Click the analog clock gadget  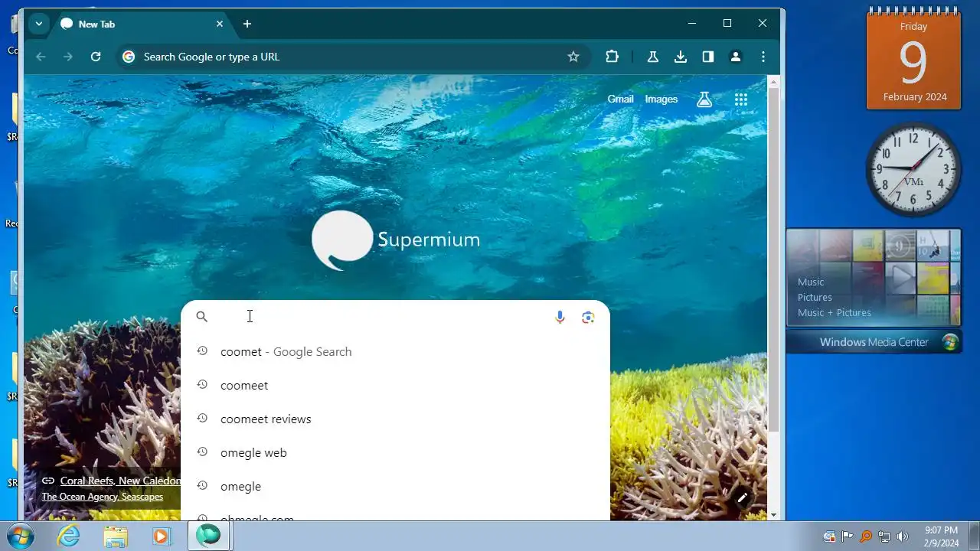click(x=913, y=169)
